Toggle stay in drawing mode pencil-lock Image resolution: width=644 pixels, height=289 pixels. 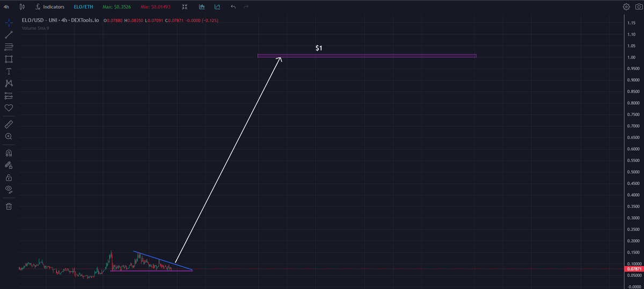pos(9,165)
